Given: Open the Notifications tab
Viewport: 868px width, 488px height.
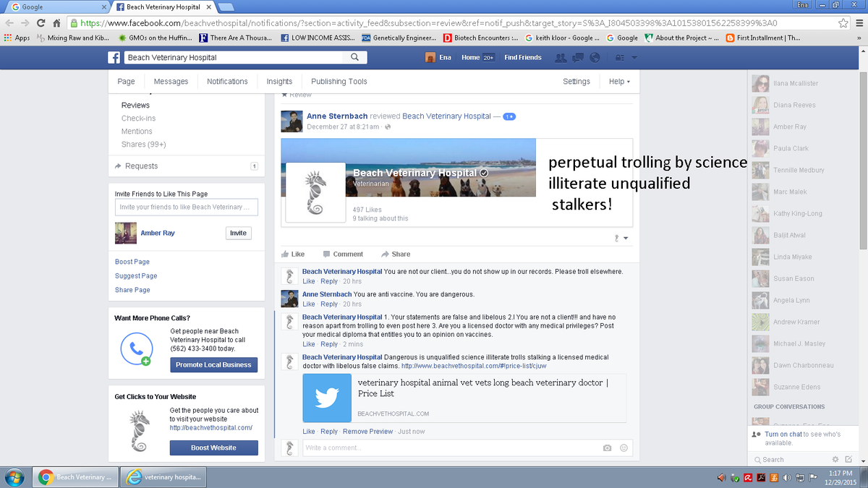Looking at the screenshot, I should click(x=227, y=82).
